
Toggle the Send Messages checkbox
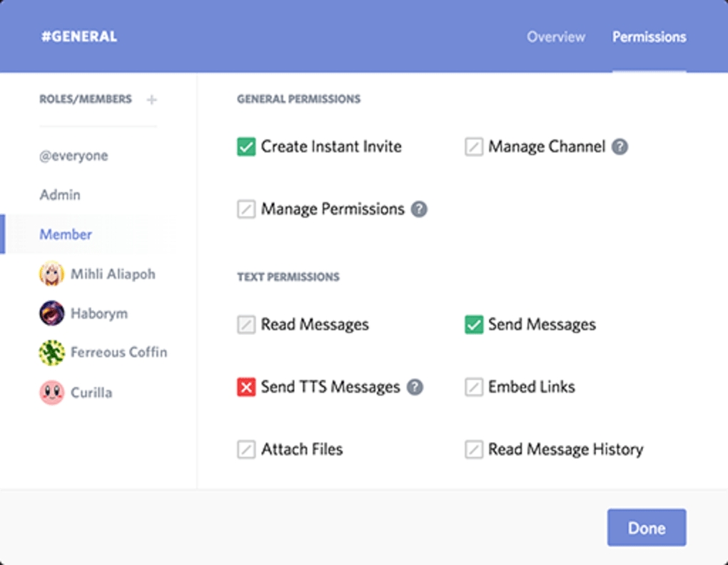point(474,325)
